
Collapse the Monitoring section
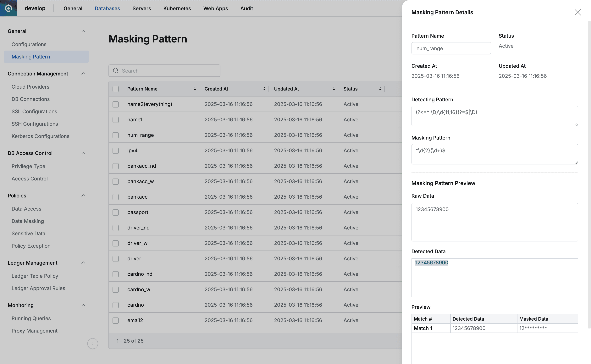click(83, 305)
